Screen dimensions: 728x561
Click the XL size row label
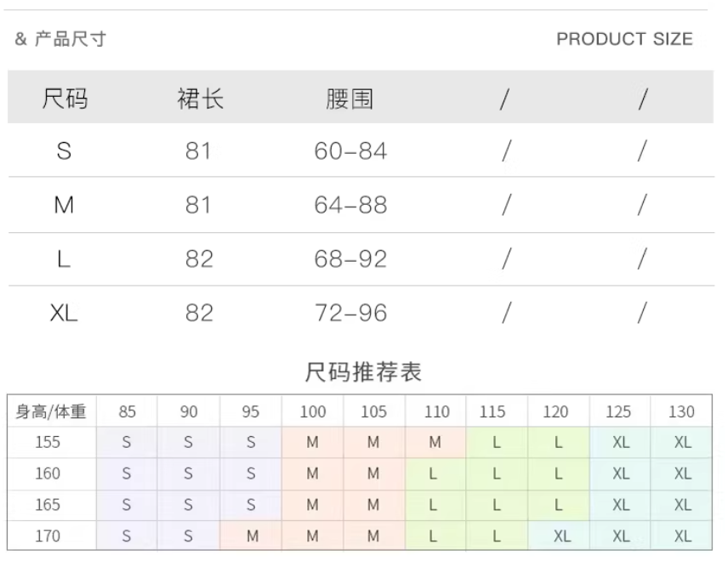(x=64, y=313)
